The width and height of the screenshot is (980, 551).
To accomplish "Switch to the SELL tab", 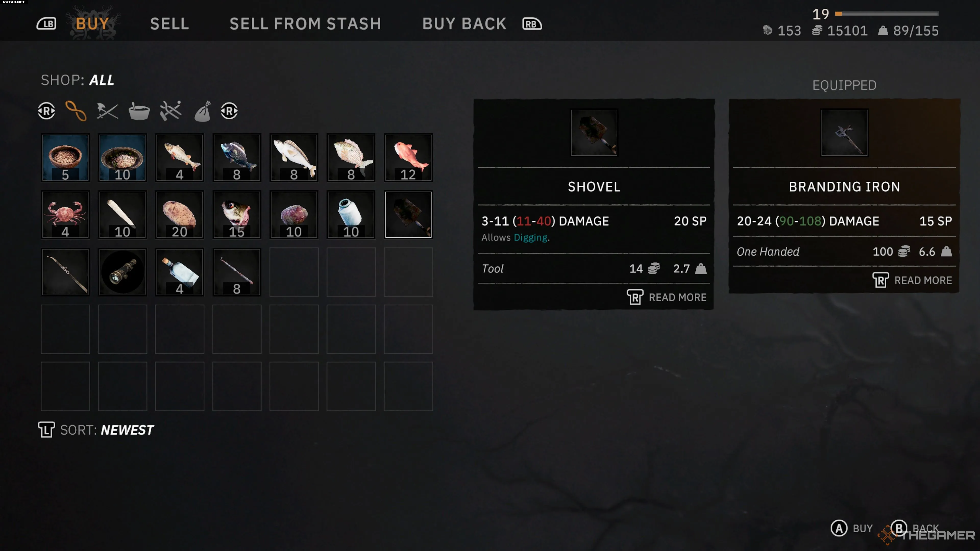I will 170,24.
